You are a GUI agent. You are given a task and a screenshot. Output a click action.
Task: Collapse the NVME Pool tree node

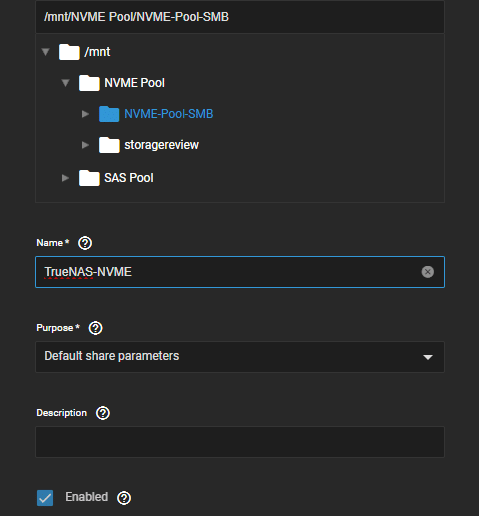pos(66,83)
